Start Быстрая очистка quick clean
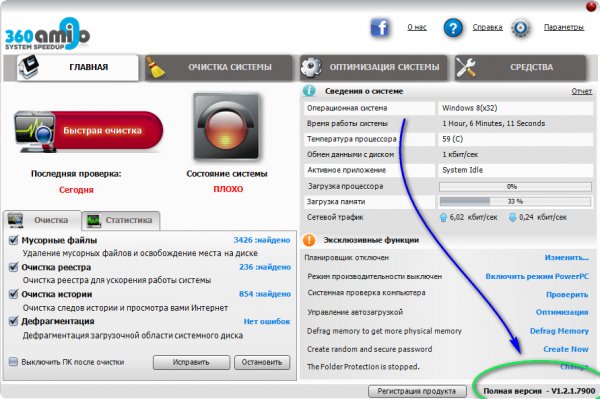The width and height of the screenshot is (600, 399). click(x=89, y=131)
